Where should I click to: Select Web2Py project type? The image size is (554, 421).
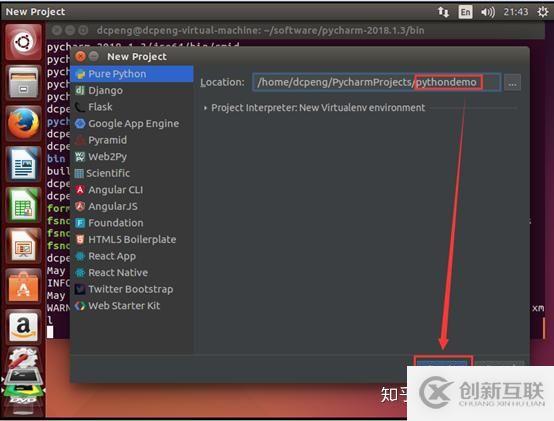(132, 157)
